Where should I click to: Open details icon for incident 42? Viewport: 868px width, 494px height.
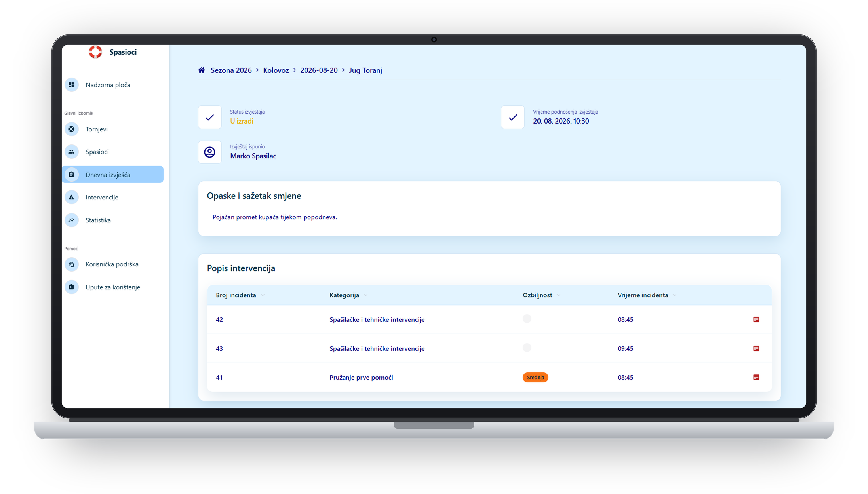[756, 319]
